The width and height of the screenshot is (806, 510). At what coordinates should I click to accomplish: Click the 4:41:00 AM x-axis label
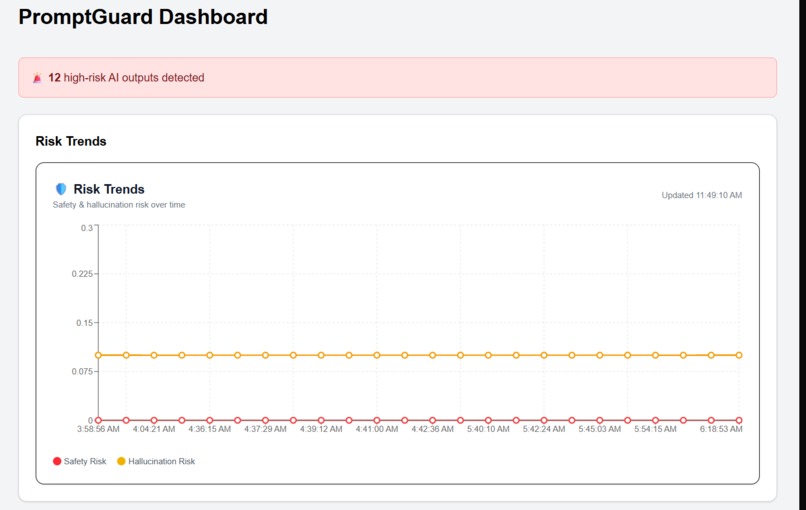point(377,429)
